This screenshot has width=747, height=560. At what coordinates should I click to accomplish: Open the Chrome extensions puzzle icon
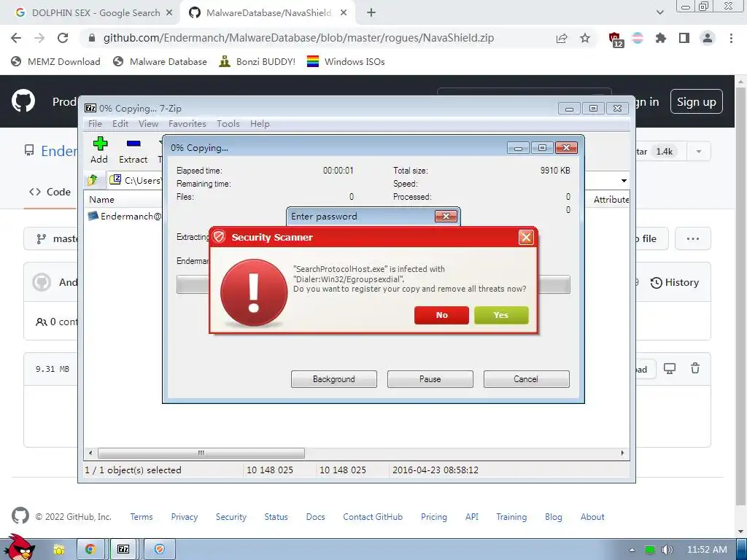[x=661, y=38]
